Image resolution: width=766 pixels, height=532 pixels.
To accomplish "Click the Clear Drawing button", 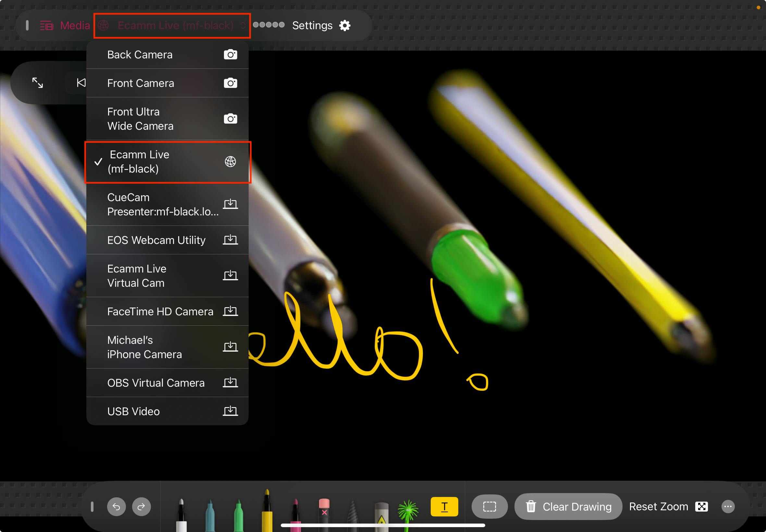I will point(568,506).
